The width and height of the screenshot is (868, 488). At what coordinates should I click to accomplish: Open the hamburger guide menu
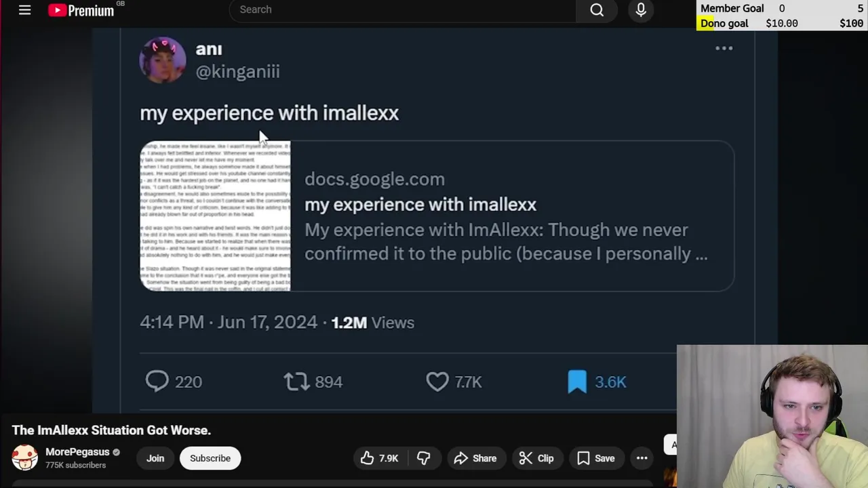pyautogui.click(x=24, y=10)
